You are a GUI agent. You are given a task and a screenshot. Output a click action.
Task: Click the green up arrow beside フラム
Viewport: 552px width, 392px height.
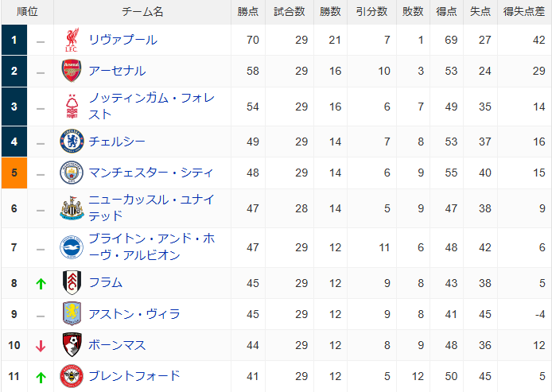41,283
